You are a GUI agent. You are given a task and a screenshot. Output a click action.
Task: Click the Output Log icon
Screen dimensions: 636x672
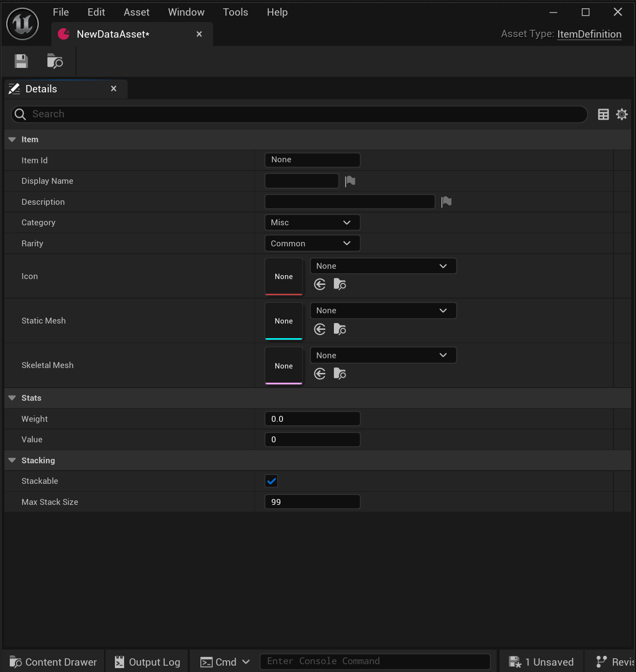pos(119,662)
